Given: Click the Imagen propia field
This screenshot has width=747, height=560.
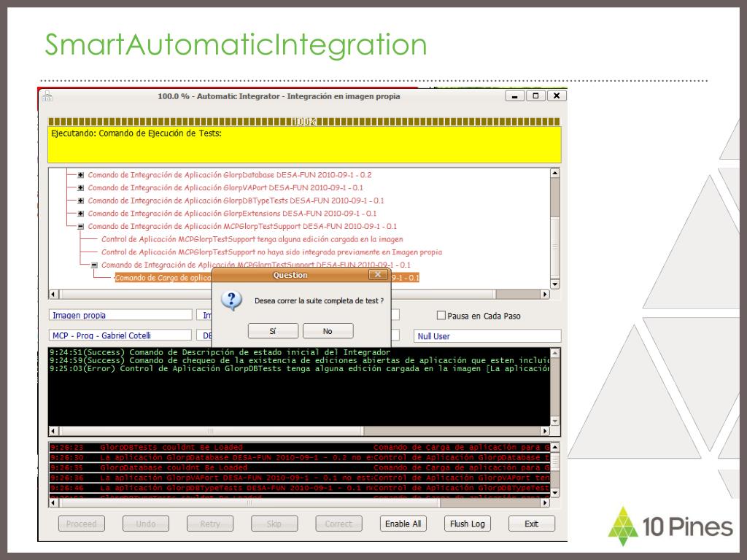Looking at the screenshot, I should click(120, 315).
